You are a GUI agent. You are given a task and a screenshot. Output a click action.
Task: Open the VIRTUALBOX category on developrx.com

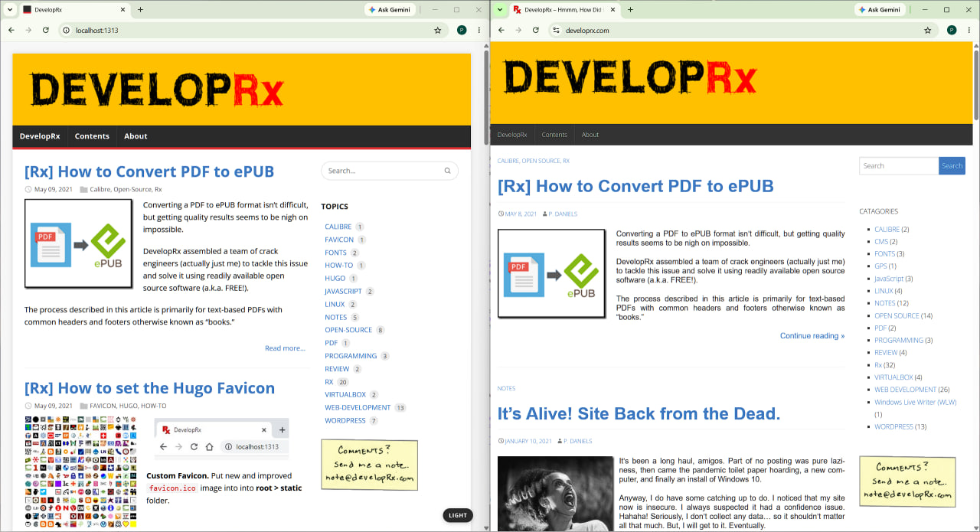[893, 377]
